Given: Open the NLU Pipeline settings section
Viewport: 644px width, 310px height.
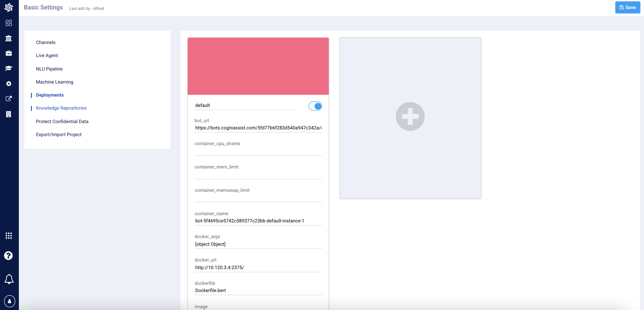Looking at the screenshot, I should 49,69.
